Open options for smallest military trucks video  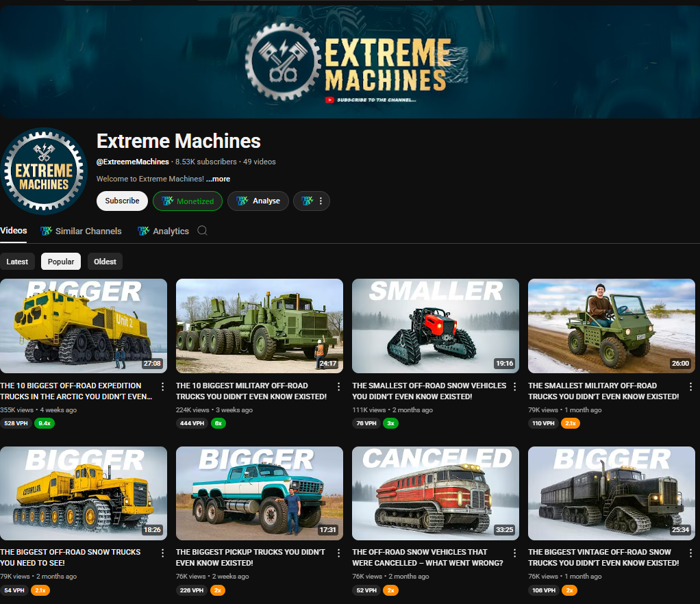(691, 387)
